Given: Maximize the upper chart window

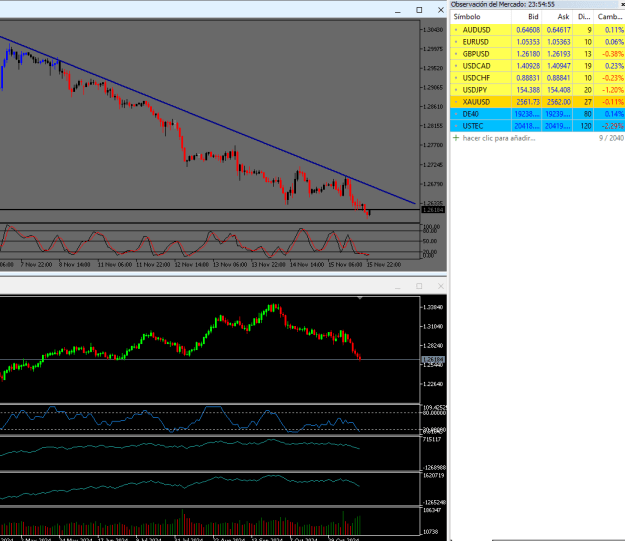Looking at the screenshot, I should (419, 10).
